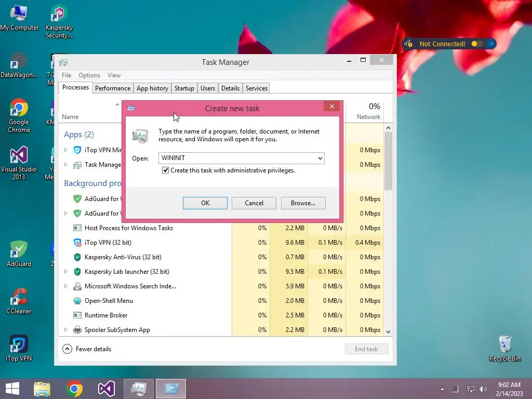Open Visual Studio 2013 desktop shortcut

(19, 163)
